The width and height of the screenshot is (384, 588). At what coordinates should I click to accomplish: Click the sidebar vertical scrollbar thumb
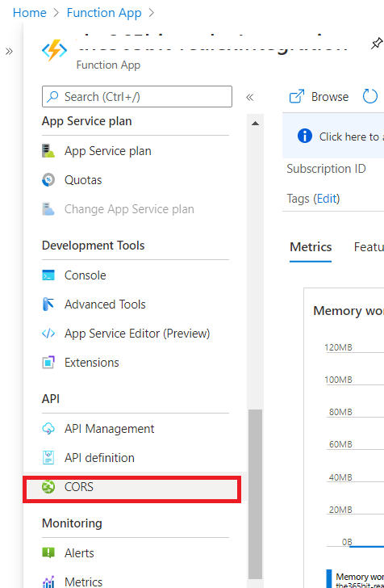(255, 494)
